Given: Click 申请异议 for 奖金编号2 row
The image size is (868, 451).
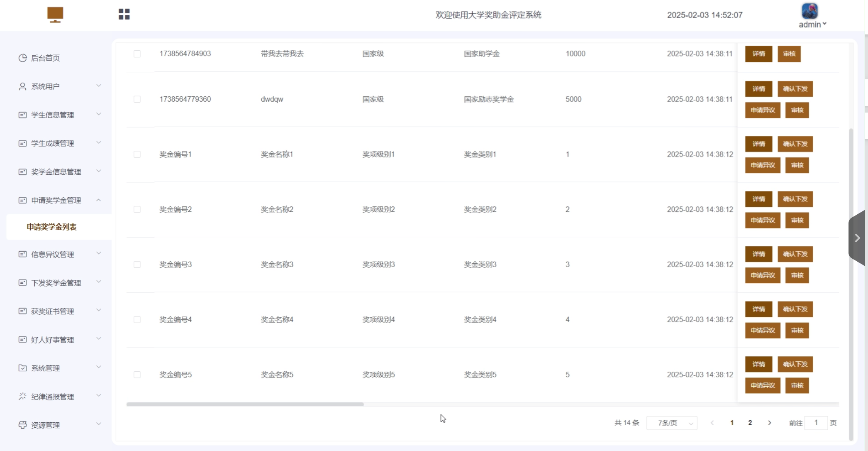Looking at the screenshot, I should click(763, 221).
